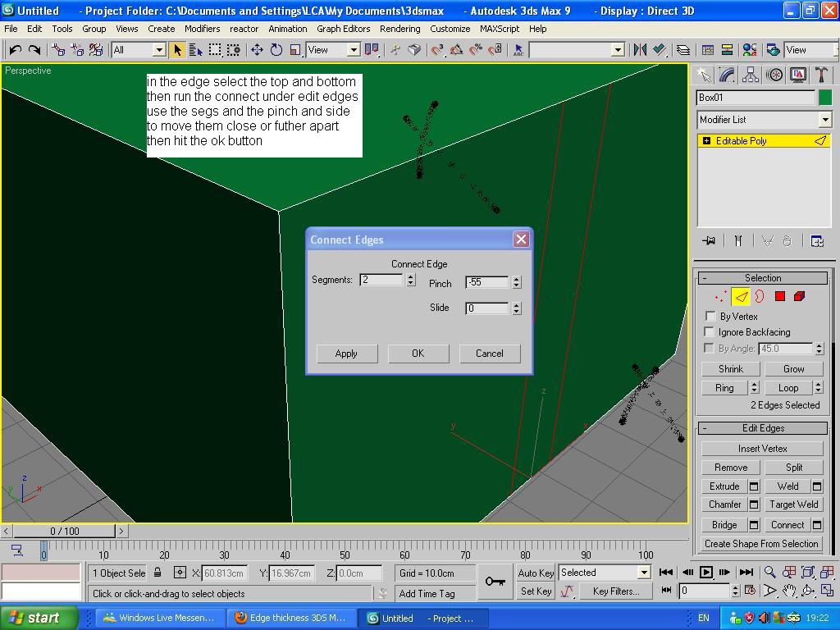This screenshot has height=630, width=840.
Task: Click the Windows start button
Action: pos(39,618)
